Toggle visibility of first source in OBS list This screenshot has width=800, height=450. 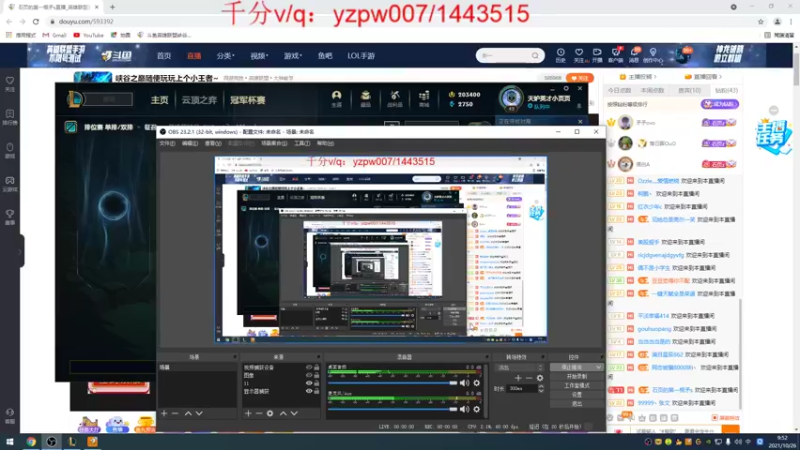pos(309,367)
